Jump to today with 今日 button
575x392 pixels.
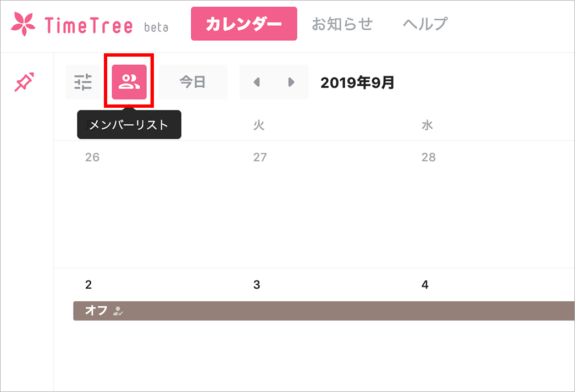pos(192,82)
